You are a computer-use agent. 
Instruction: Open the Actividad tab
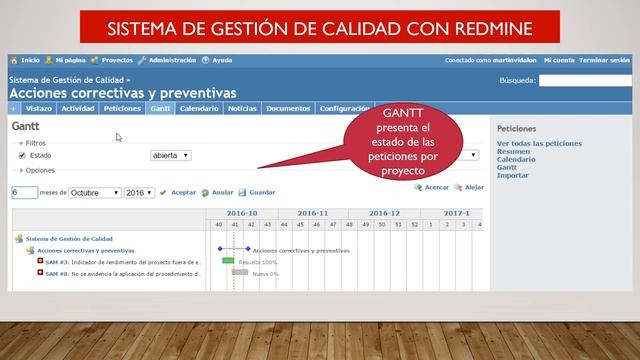[x=78, y=109]
